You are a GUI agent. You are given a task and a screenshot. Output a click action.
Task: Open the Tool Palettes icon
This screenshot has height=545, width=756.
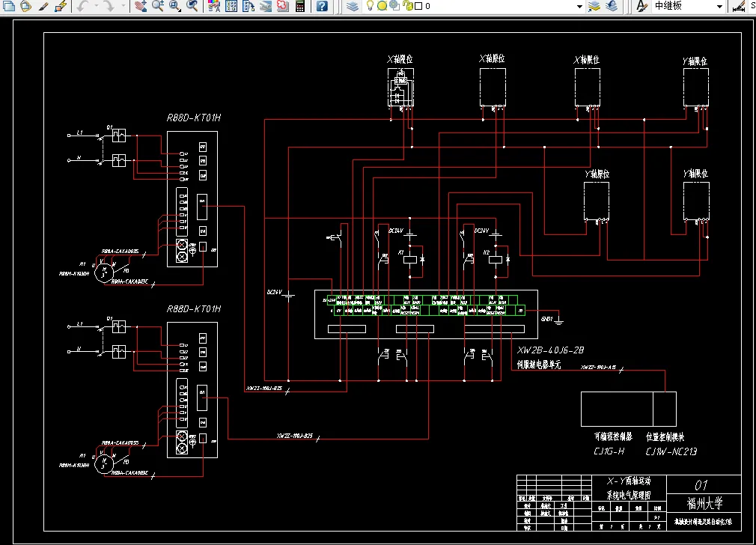coord(249,6)
